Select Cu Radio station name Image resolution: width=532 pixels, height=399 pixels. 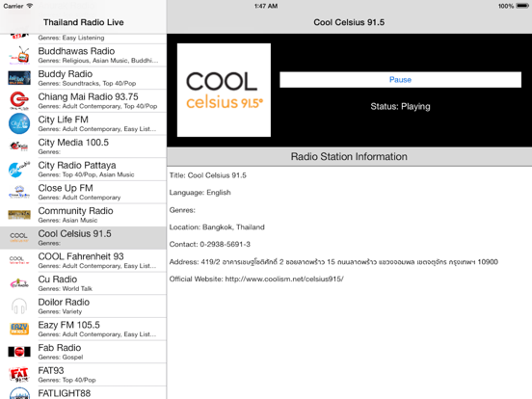tap(58, 279)
